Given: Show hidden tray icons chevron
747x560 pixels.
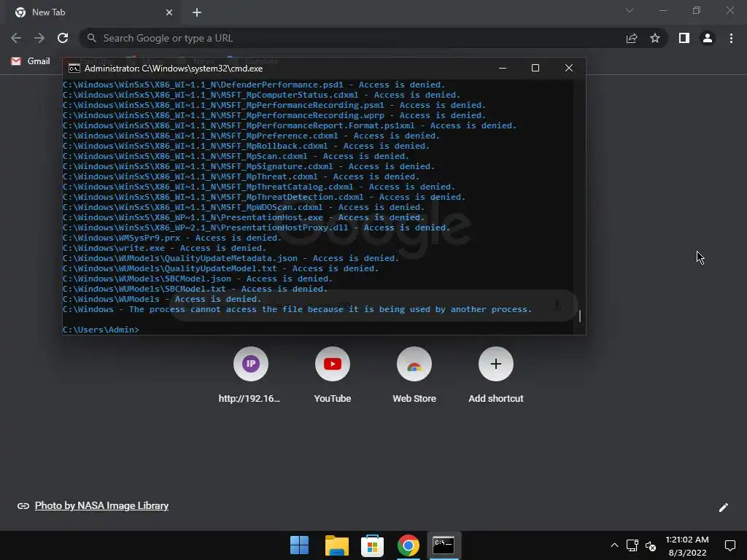Looking at the screenshot, I should click(x=614, y=545).
